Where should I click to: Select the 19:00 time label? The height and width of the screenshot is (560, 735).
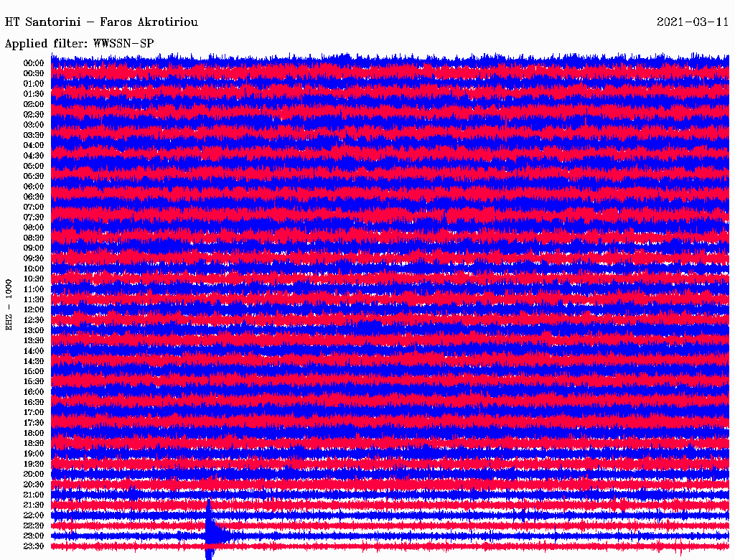[34, 454]
